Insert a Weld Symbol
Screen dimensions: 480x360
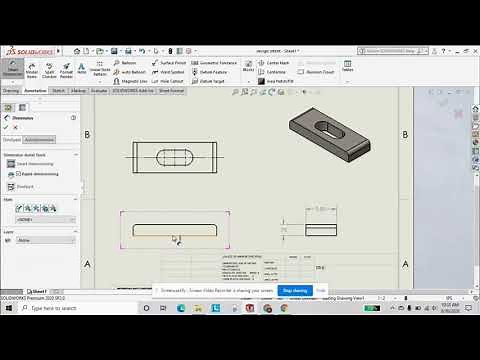click(168, 72)
